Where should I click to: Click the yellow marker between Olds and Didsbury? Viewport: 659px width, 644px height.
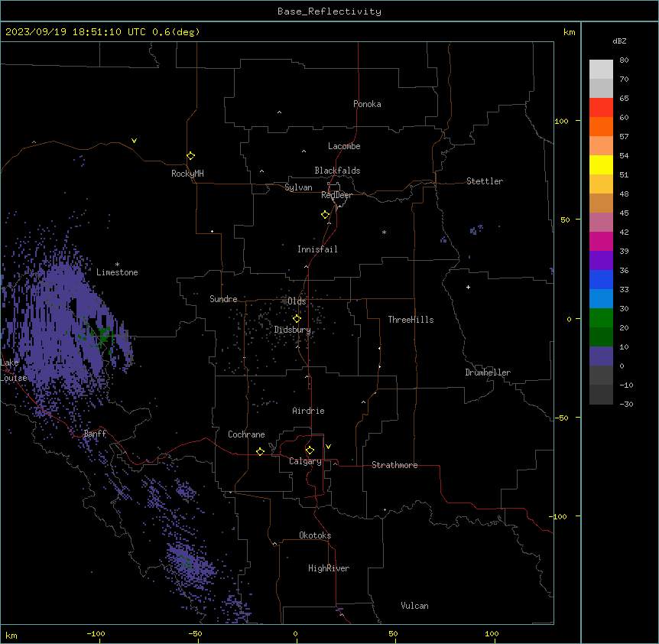[x=297, y=318]
